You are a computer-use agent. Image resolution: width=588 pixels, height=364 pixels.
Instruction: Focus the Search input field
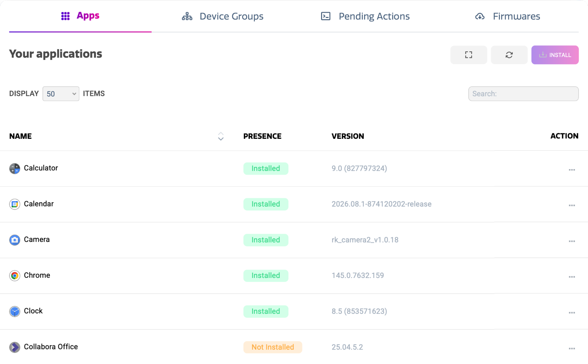point(523,94)
